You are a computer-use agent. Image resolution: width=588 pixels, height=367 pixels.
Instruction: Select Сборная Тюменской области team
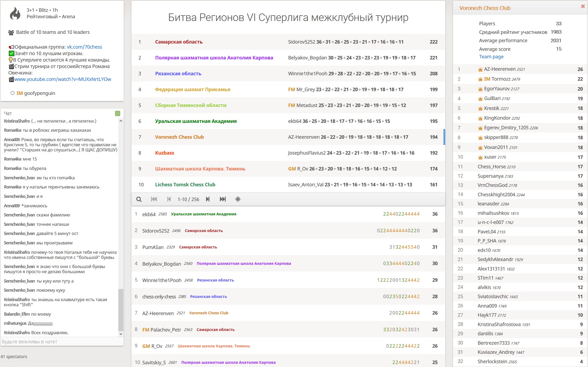pos(288,105)
